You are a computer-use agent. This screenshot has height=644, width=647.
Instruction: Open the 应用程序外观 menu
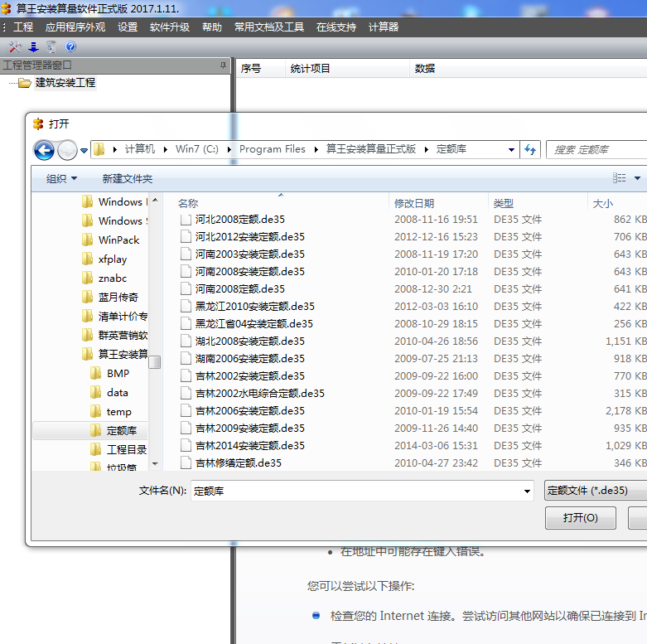(x=75, y=27)
